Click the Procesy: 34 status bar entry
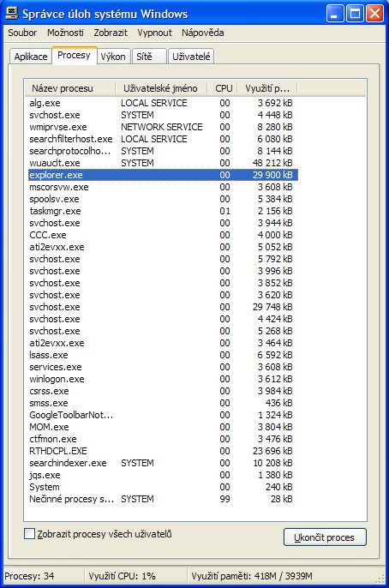 tap(29, 576)
